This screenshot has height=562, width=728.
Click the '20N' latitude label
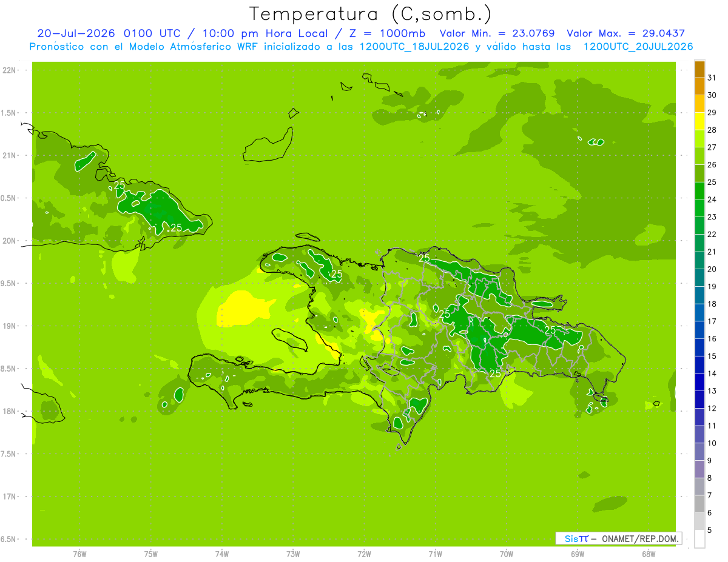[x=10, y=241]
